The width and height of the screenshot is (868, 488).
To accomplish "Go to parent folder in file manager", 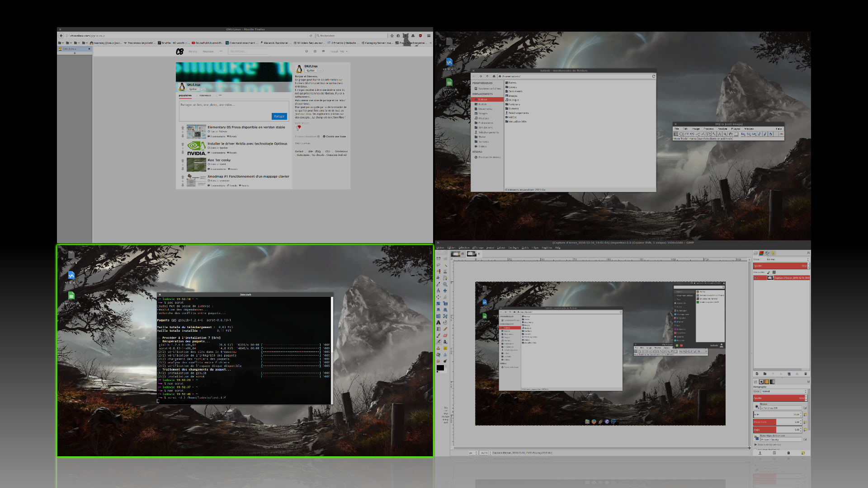I will coord(487,76).
